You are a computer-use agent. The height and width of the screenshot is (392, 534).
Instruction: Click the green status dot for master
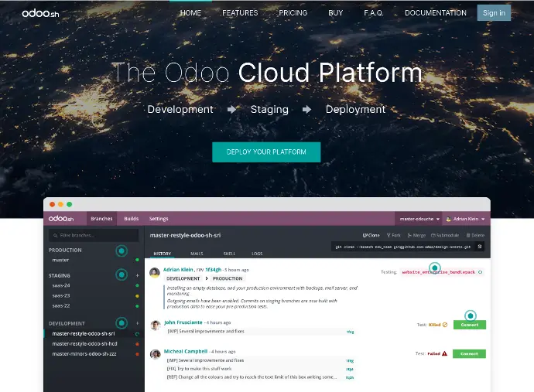pos(137,260)
